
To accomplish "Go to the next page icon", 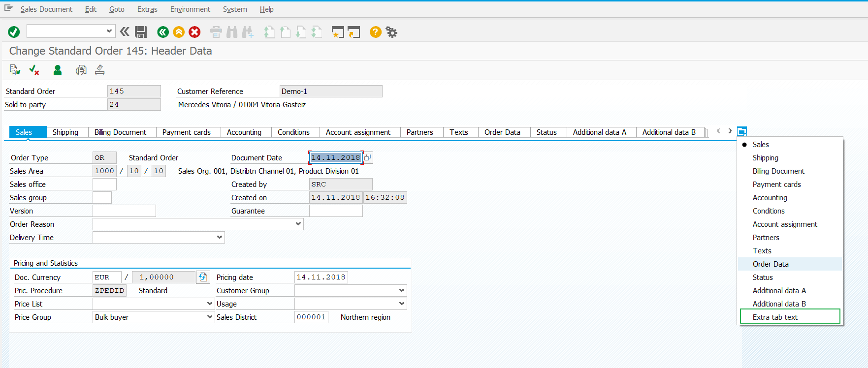I will [x=301, y=32].
